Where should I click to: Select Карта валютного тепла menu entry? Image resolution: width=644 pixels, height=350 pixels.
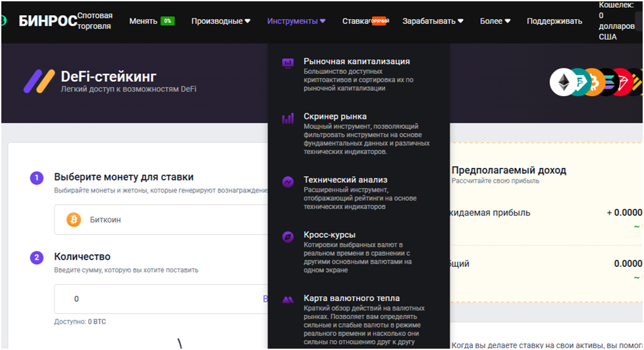[x=358, y=320]
